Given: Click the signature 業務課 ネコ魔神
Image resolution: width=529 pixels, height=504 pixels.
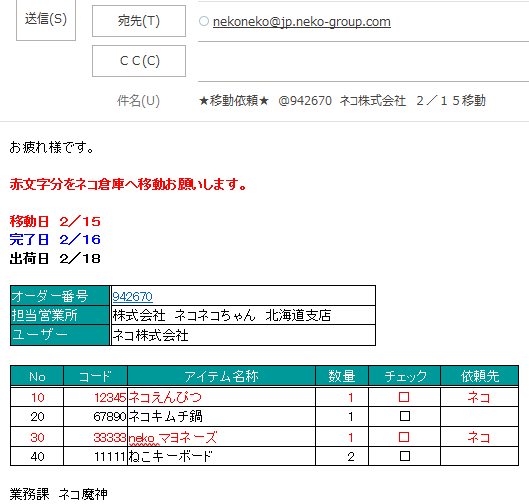Looking at the screenshot, I should [x=59, y=494].
